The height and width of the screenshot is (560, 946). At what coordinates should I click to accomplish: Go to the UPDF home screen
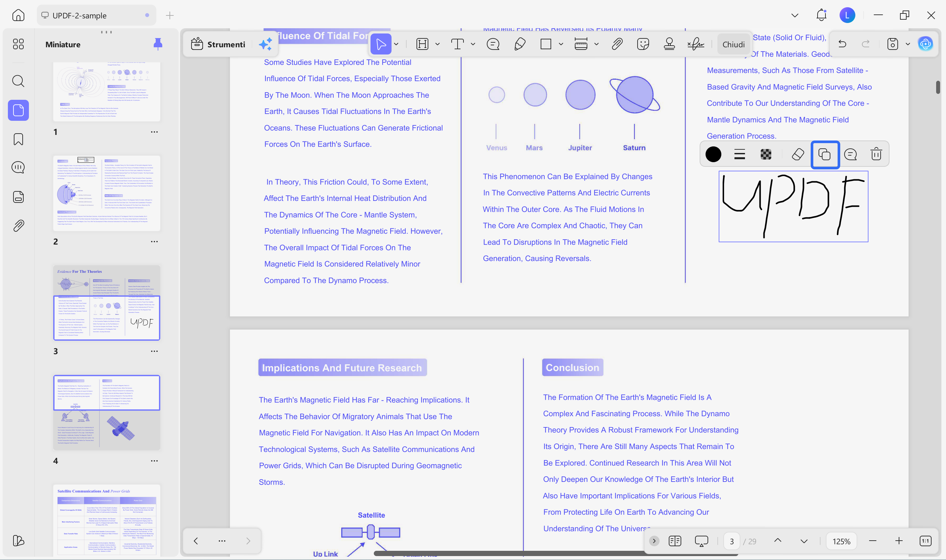(x=18, y=15)
